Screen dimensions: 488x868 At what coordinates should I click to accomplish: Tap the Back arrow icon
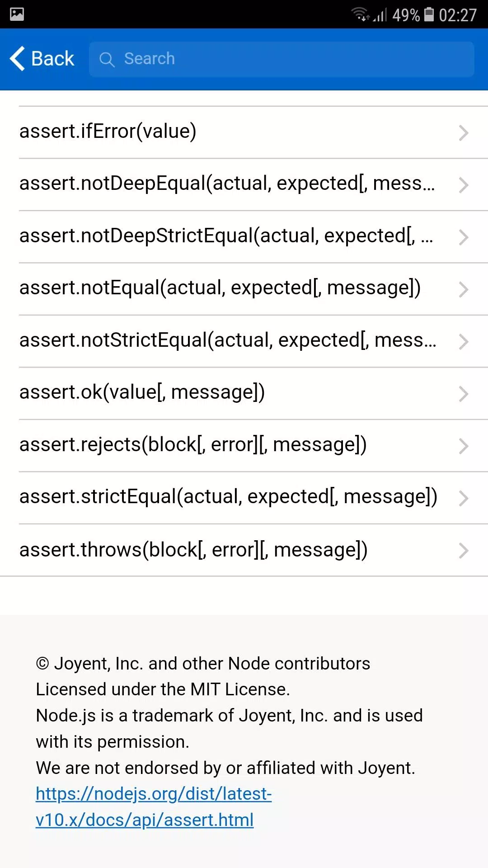coord(17,59)
